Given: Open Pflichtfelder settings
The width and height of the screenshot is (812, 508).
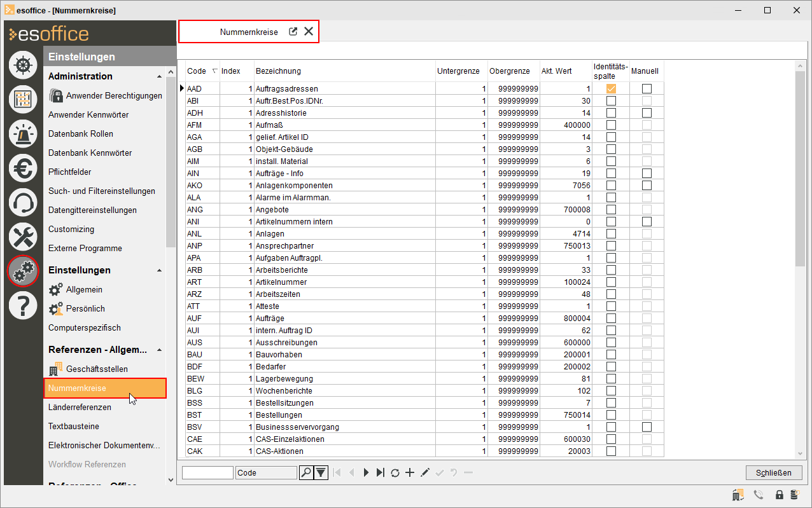Looking at the screenshot, I should [70, 172].
